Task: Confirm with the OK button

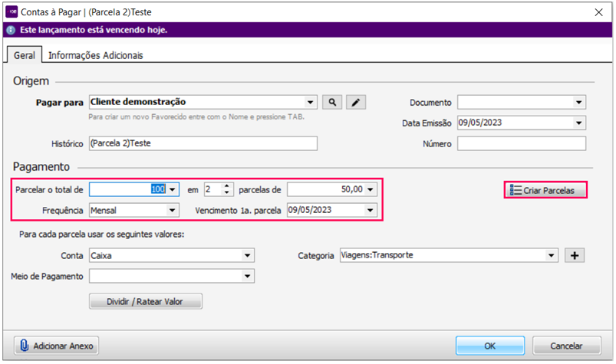Action: [x=489, y=346]
